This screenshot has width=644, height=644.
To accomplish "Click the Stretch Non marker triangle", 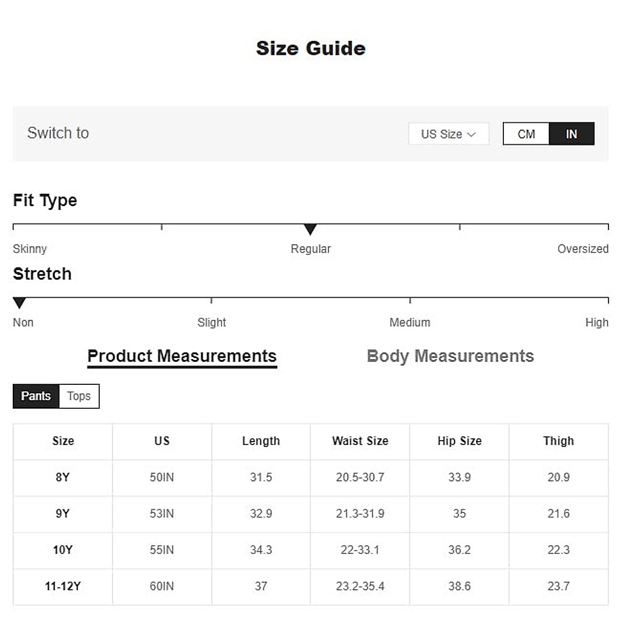I will point(19,303).
